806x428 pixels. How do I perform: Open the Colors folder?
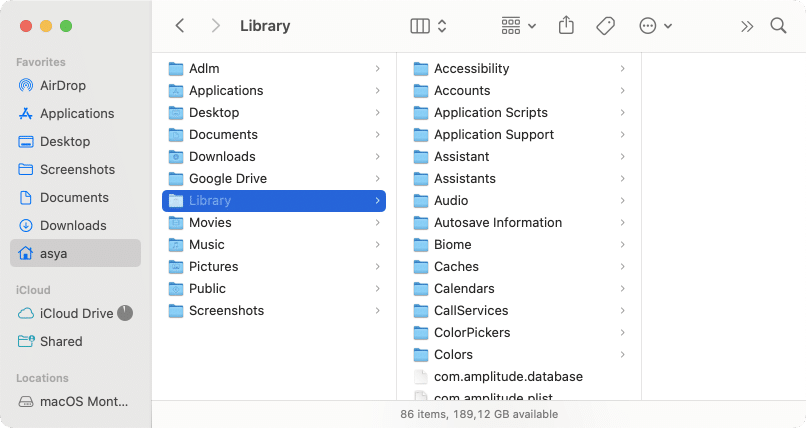pyautogui.click(x=519, y=355)
